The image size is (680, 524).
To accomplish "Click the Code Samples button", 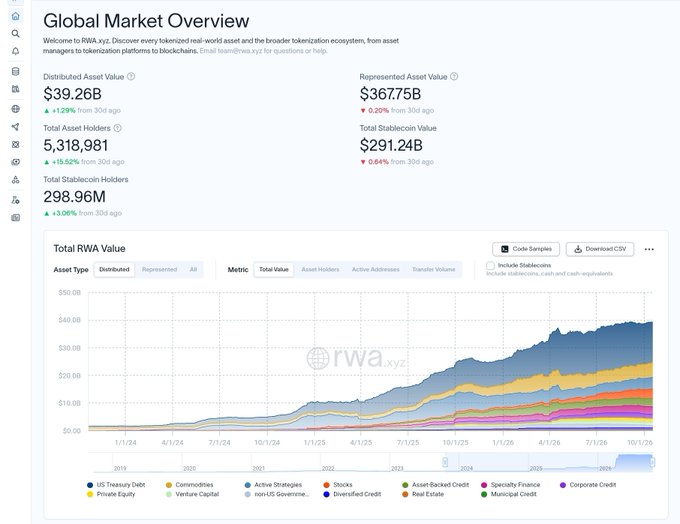I will coord(526,249).
